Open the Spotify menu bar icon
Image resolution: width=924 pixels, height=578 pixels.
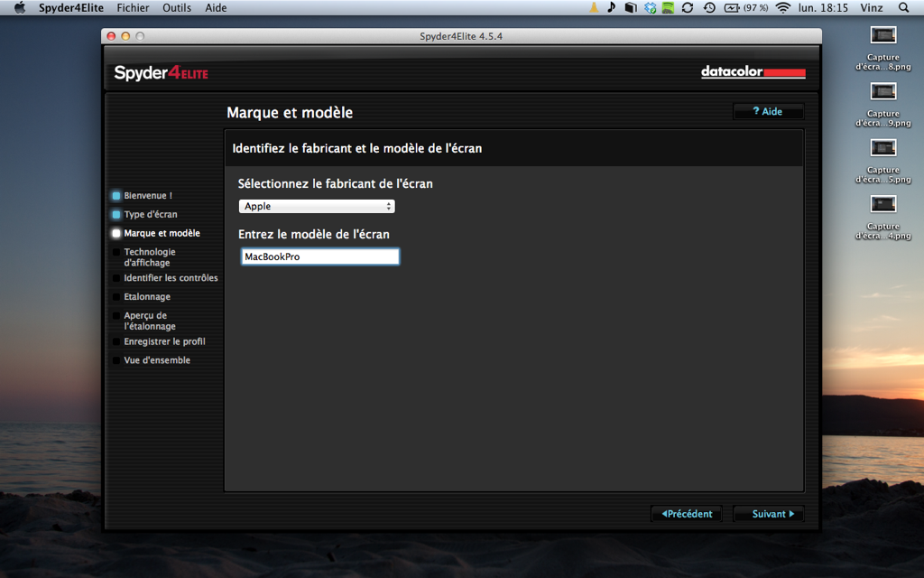click(669, 8)
